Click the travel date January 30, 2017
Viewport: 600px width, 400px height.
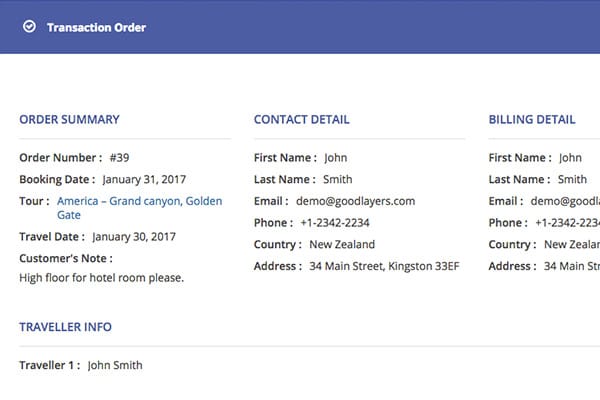134,237
